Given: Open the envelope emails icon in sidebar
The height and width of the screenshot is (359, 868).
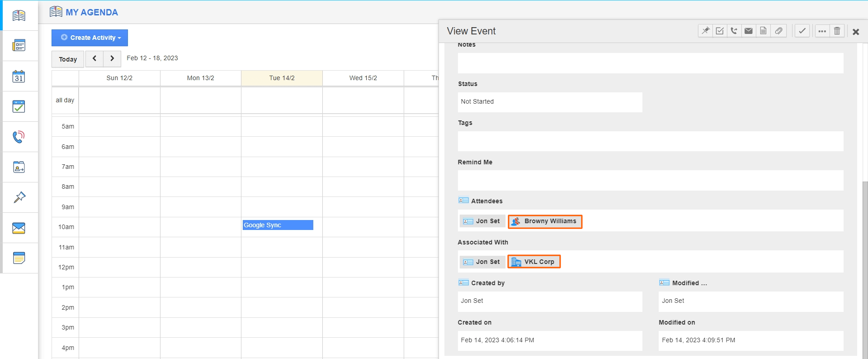Looking at the screenshot, I should (x=19, y=228).
